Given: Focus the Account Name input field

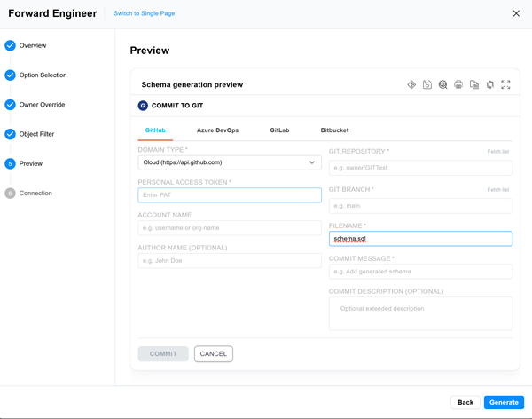Looking at the screenshot, I should (230, 228).
